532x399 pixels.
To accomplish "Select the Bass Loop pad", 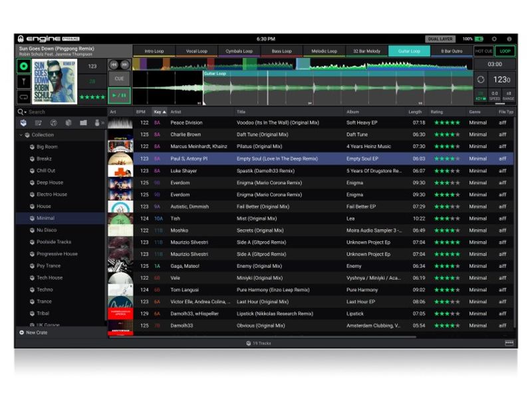I will (281, 51).
